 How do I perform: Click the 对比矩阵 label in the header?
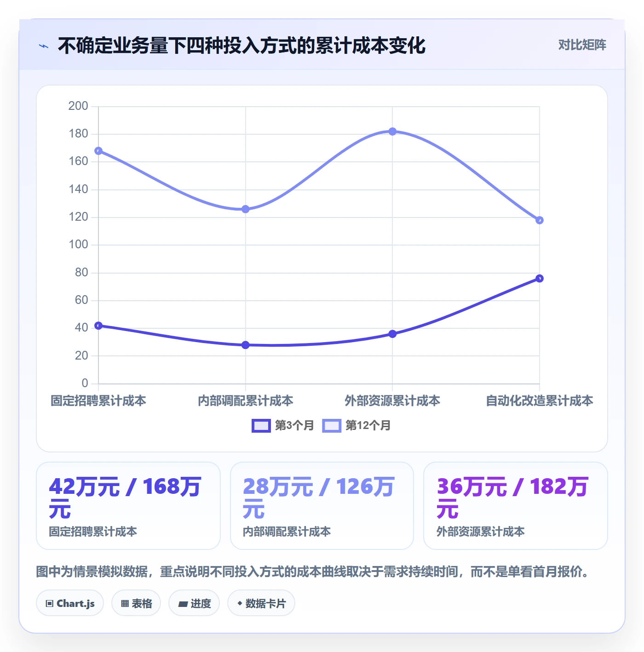tap(582, 45)
